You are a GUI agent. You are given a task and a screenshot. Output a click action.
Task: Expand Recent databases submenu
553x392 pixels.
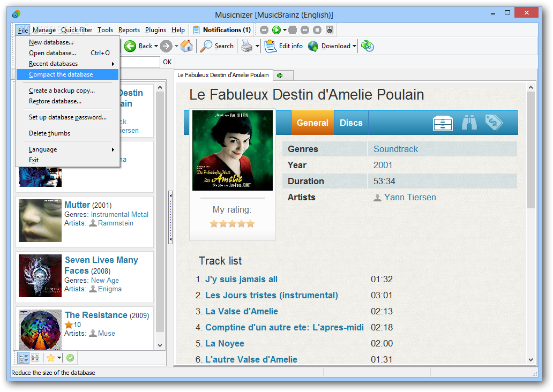pyautogui.click(x=68, y=64)
